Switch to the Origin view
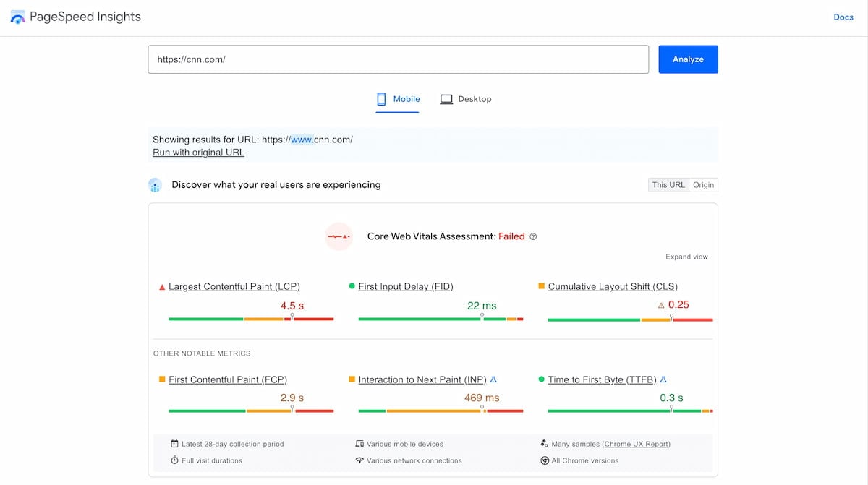 click(x=703, y=184)
